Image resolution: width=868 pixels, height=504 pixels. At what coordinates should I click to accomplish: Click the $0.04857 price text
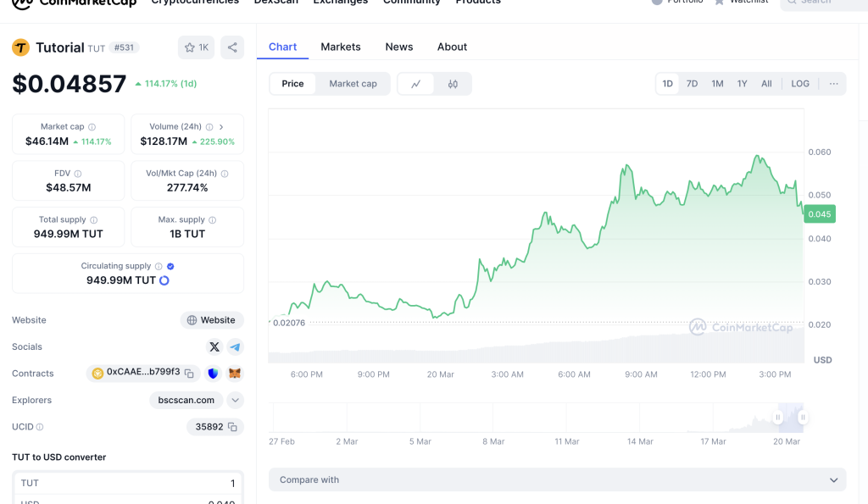point(70,84)
